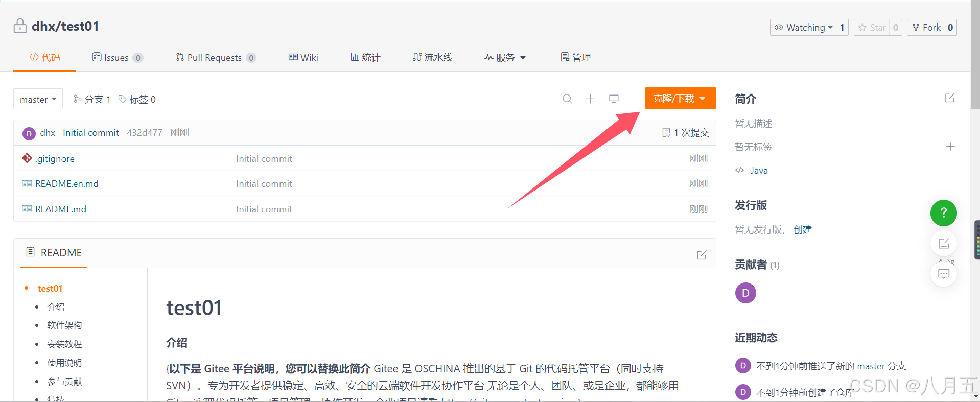Image resolution: width=980 pixels, height=402 pixels.
Task: Open the 统计 tab
Action: [x=365, y=57]
